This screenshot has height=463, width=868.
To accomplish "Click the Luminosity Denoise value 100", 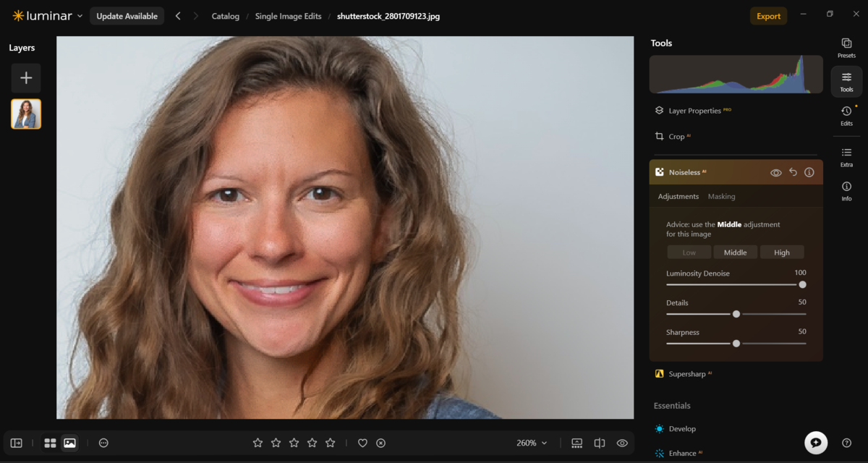I will click(x=800, y=273).
